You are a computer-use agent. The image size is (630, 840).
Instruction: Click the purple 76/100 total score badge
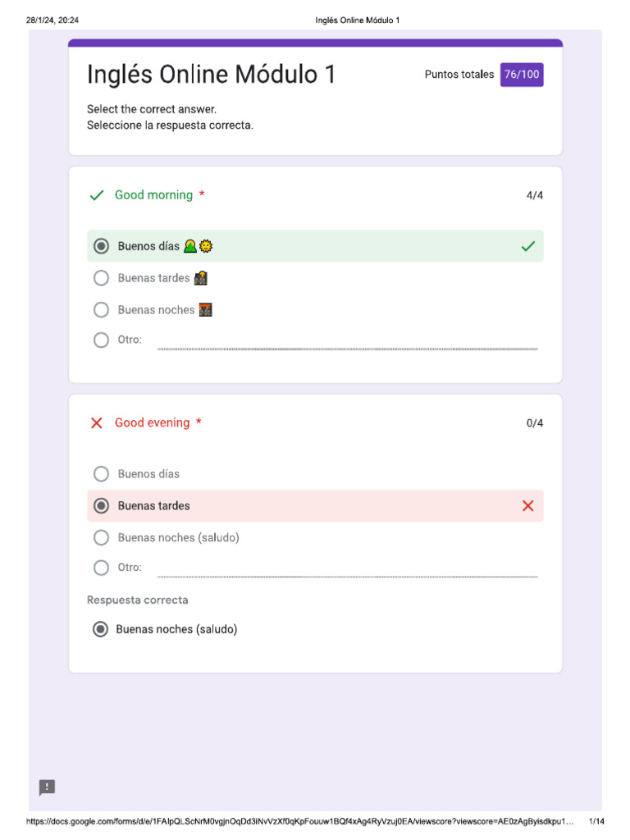[x=522, y=75]
